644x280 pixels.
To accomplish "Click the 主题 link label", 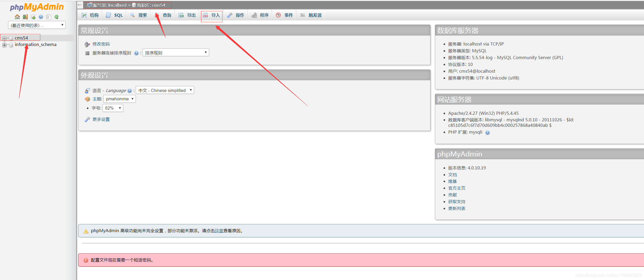I will (97, 99).
